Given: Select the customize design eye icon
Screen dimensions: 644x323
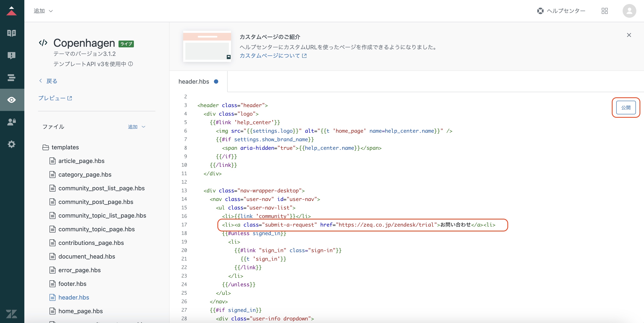Looking at the screenshot, I should coord(12,100).
